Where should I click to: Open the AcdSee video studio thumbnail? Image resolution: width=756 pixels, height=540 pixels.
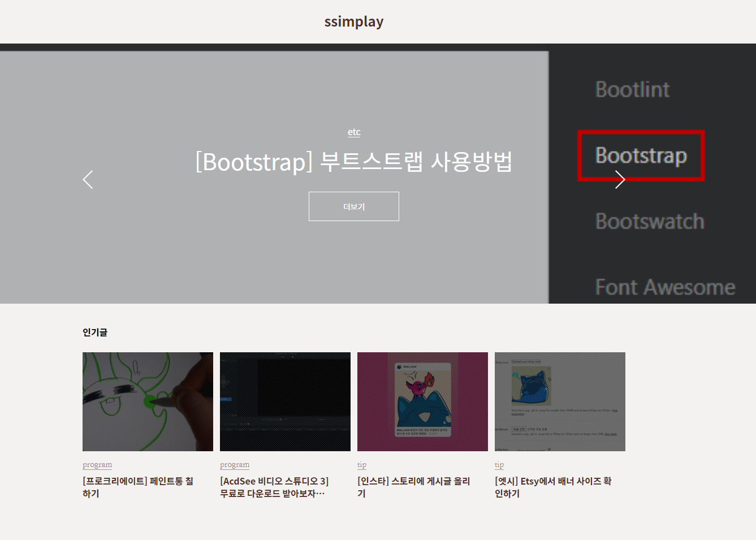(285, 401)
